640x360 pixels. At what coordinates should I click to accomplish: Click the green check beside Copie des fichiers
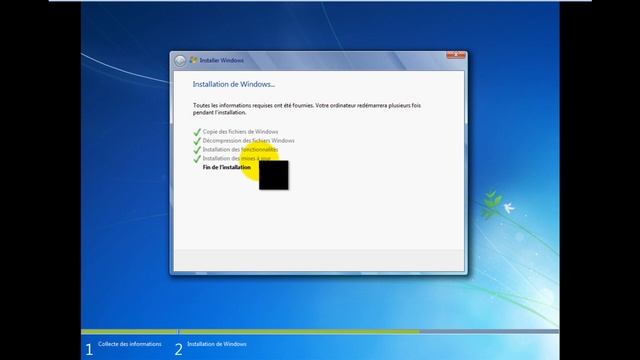(197, 132)
